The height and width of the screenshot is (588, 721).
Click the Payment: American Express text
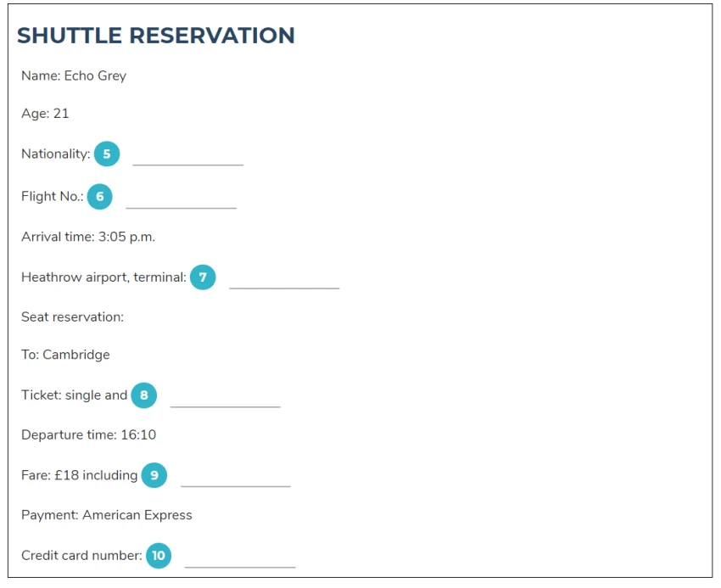click(x=107, y=515)
